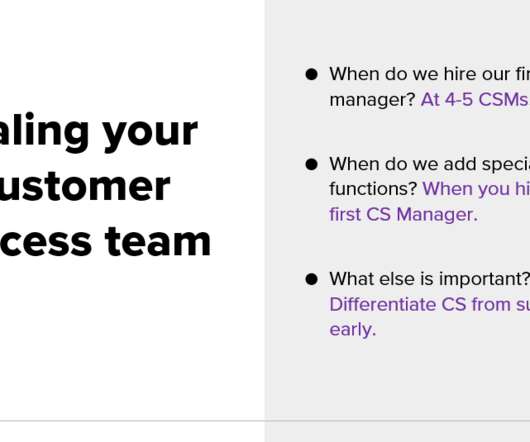Viewport: 530px width, 442px height.
Task: Click the 'What else is important?' question
Action: [429, 279]
